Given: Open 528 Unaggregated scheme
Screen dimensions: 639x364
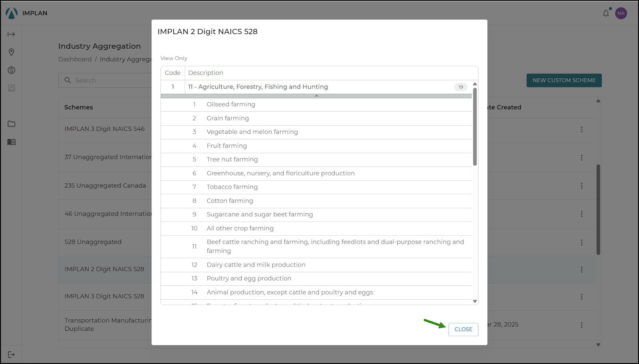Looking at the screenshot, I should click(93, 242).
